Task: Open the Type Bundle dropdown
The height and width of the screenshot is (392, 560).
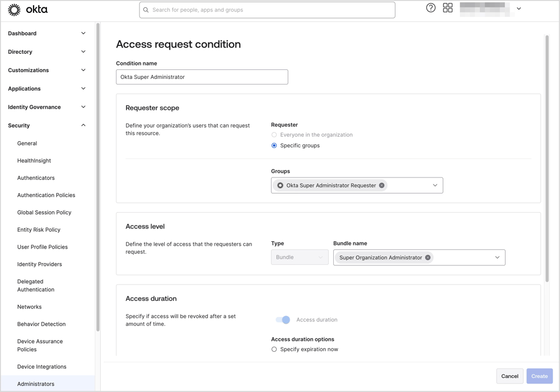Action: point(300,257)
